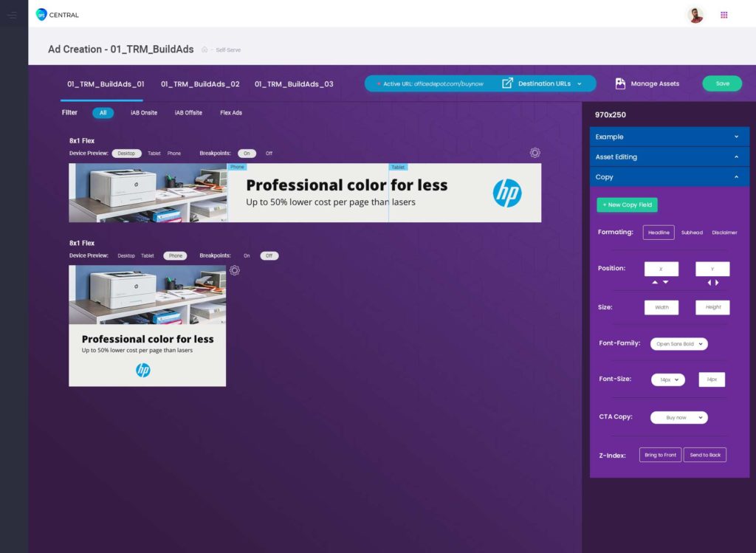Open the user profile avatar
This screenshot has height=553, width=756.
click(695, 15)
